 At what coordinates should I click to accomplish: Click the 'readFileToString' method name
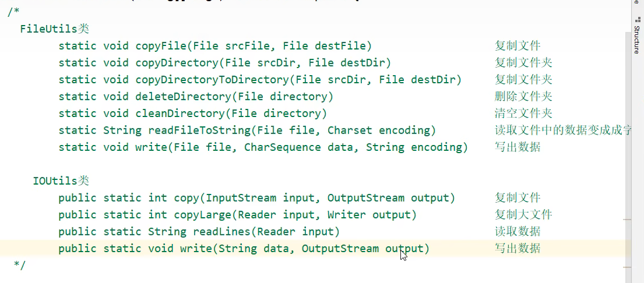(199, 130)
